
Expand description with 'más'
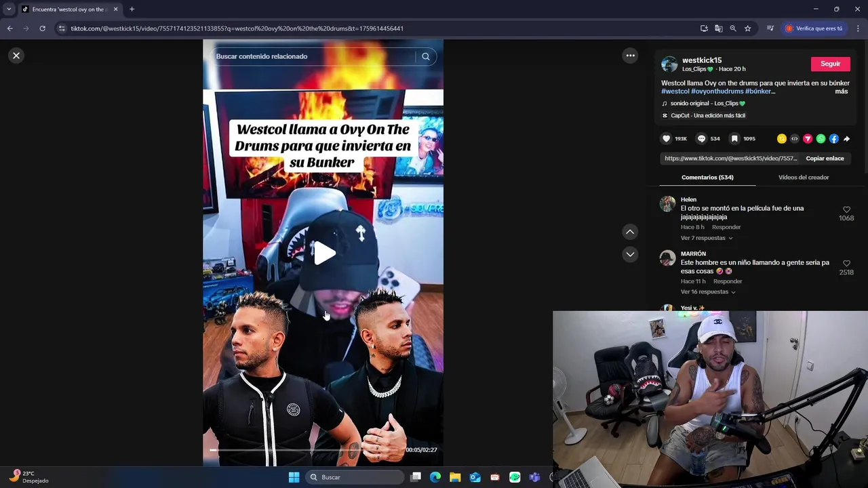tap(842, 91)
